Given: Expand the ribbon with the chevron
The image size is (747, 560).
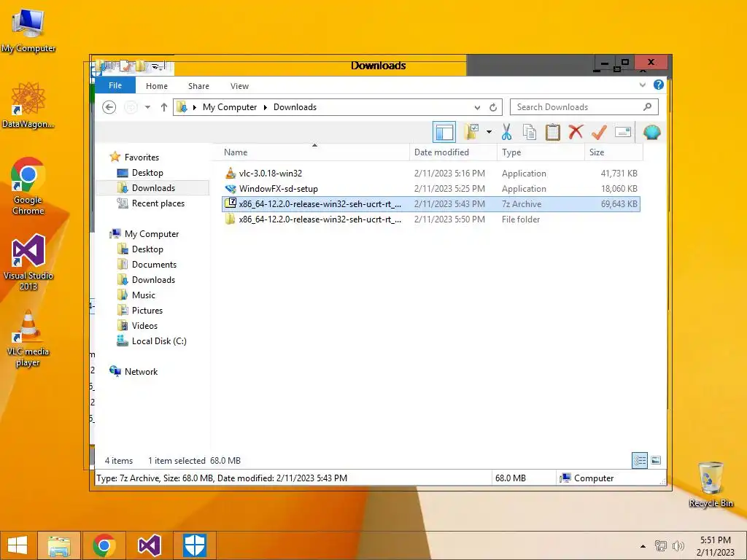Looking at the screenshot, I should [642, 85].
